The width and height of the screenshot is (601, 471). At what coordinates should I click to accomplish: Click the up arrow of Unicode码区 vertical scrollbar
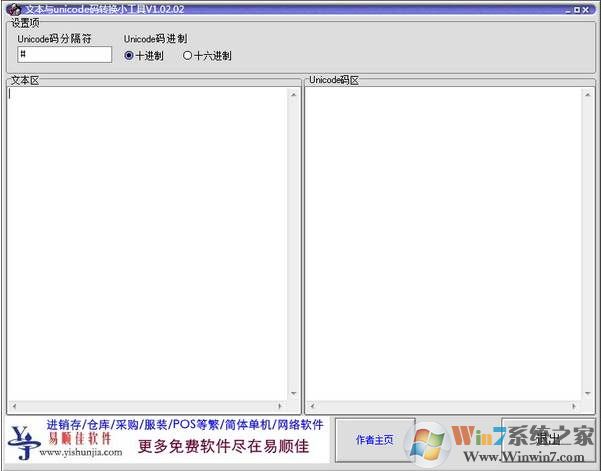[x=588, y=94]
